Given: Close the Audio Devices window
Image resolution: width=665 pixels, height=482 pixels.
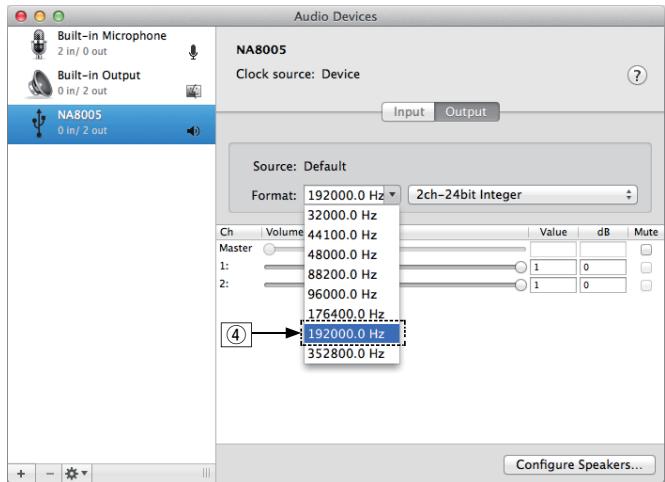Looking at the screenshot, I should (21, 16).
